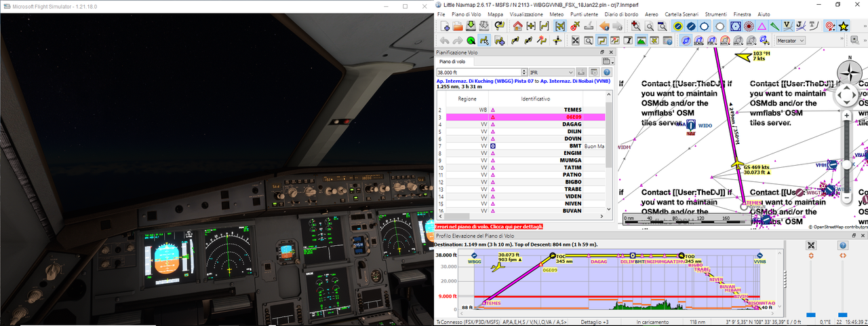This screenshot has height=326, width=868.
Task: Click the elevation profile help question icon
Action: tap(842, 245)
